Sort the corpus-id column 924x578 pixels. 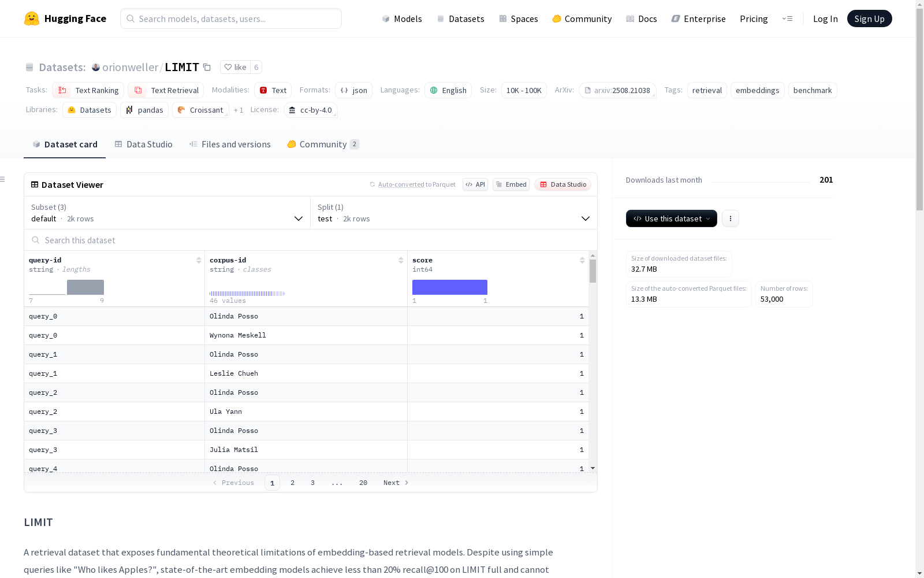click(401, 260)
